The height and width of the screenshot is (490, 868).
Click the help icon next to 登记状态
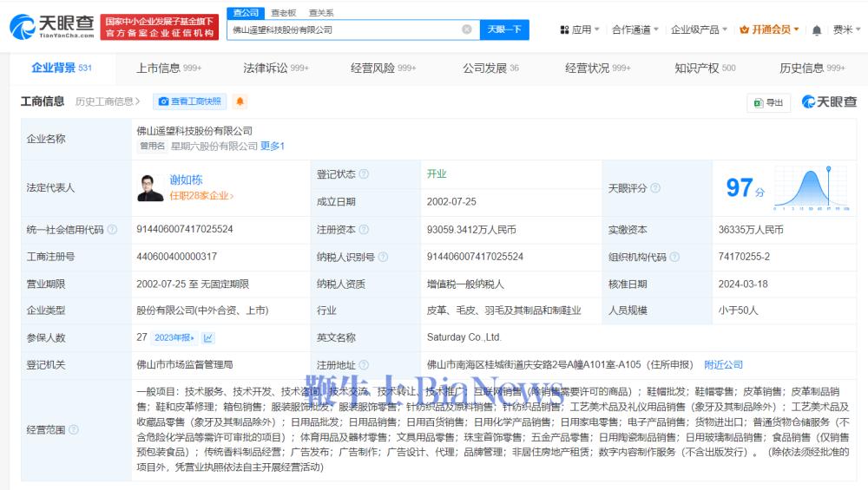point(364,173)
